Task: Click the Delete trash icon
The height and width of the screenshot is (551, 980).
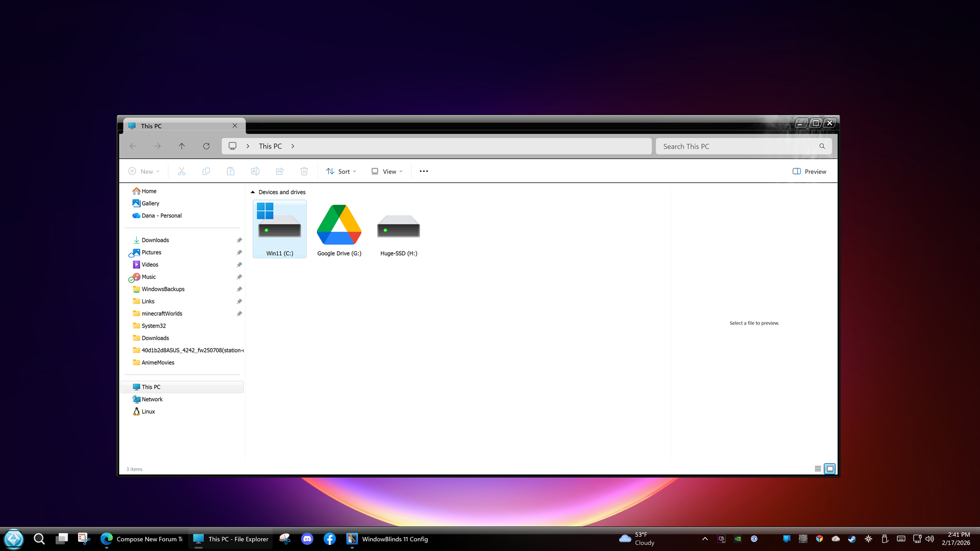Action: [304, 171]
